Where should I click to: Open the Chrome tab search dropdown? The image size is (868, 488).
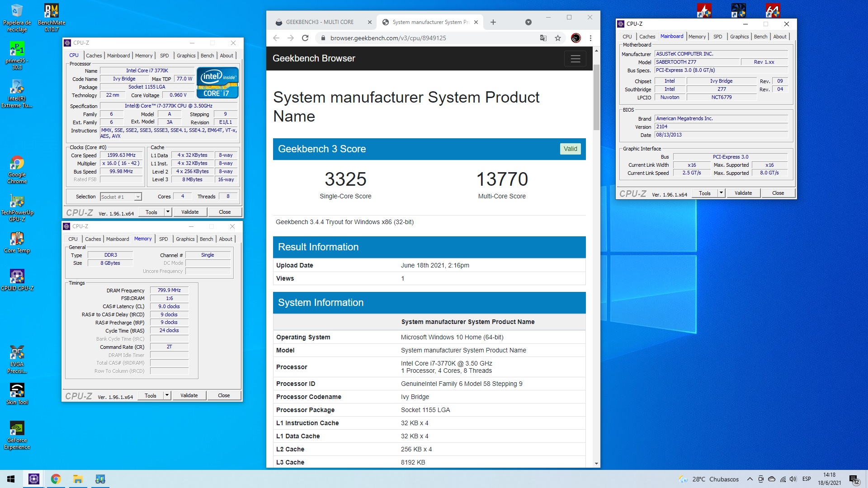tap(528, 22)
